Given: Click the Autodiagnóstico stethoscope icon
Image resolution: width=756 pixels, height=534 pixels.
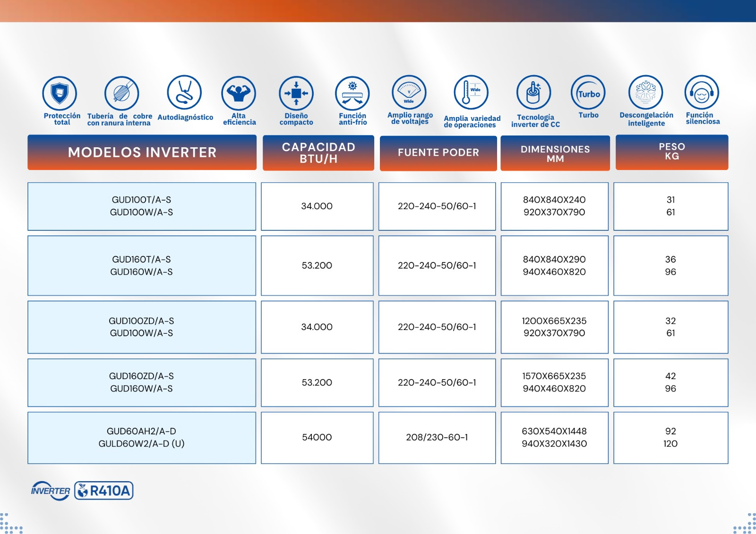Looking at the screenshot, I should (184, 93).
